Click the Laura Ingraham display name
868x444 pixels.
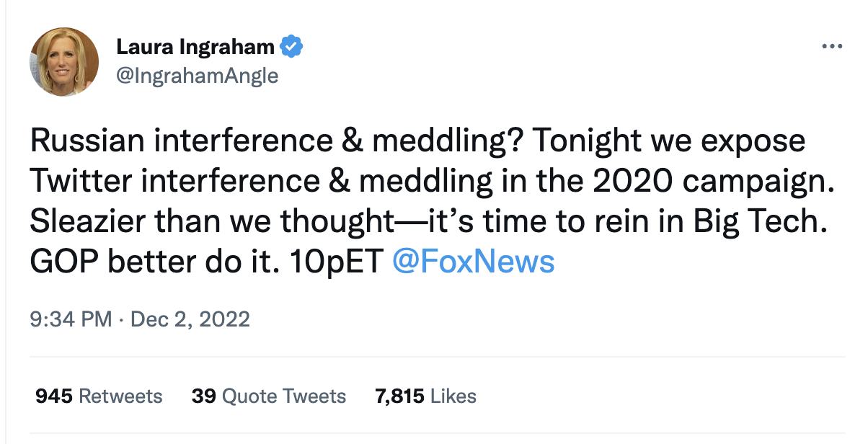tap(195, 47)
